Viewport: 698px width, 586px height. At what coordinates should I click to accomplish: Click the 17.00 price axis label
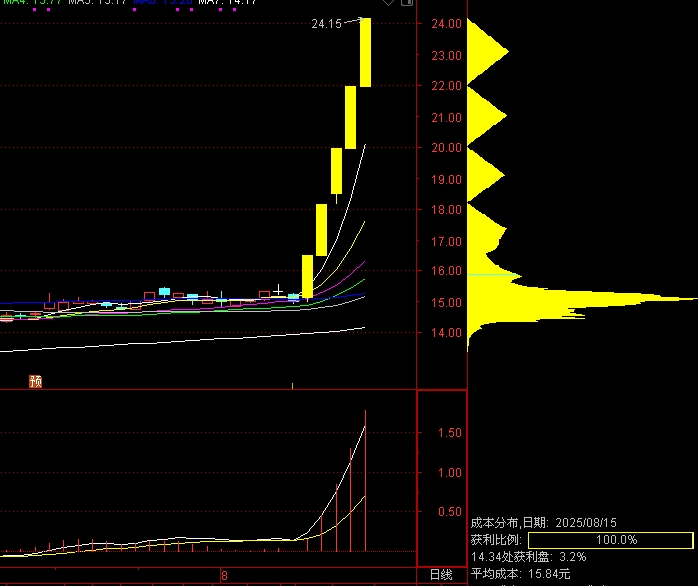pyautogui.click(x=446, y=241)
